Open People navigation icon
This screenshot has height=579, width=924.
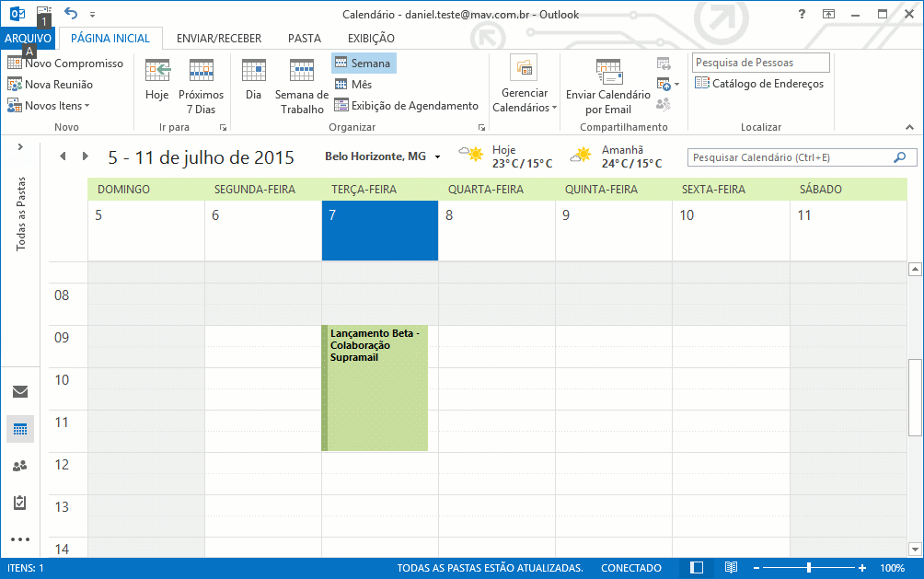click(20, 466)
